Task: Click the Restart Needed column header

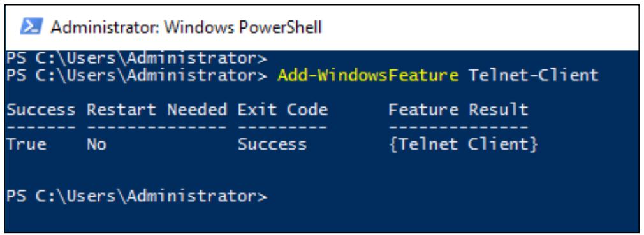Action: tap(156, 110)
